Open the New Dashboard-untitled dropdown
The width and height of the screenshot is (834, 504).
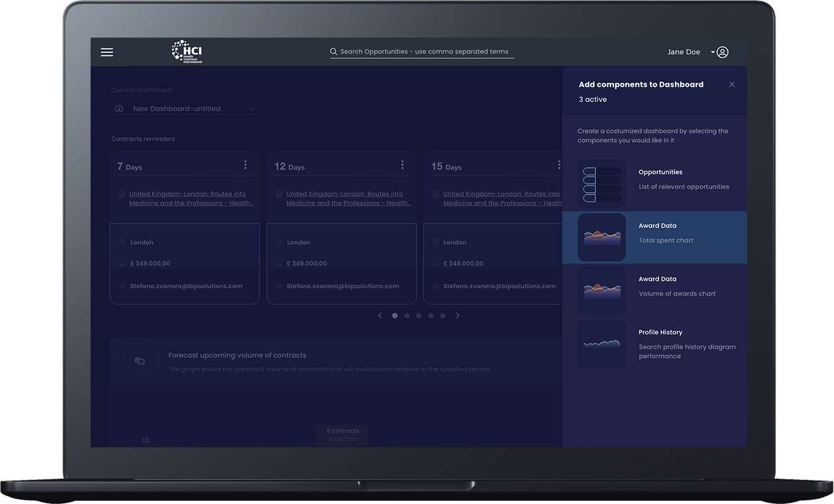pyautogui.click(x=251, y=108)
